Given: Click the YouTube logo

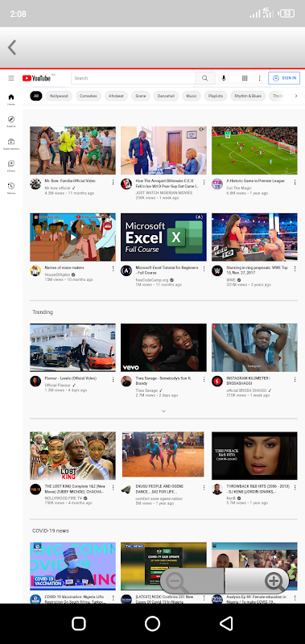Looking at the screenshot, I should pyautogui.click(x=36, y=78).
